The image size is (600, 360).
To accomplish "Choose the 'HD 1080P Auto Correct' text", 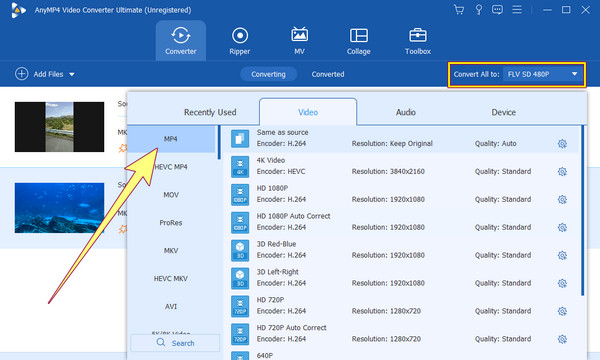I will (x=293, y=216).
